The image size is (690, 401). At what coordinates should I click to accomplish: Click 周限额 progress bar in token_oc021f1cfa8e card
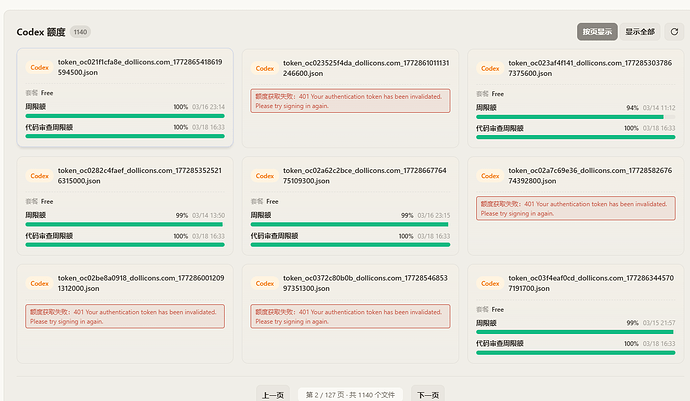(x=125, y=116)
